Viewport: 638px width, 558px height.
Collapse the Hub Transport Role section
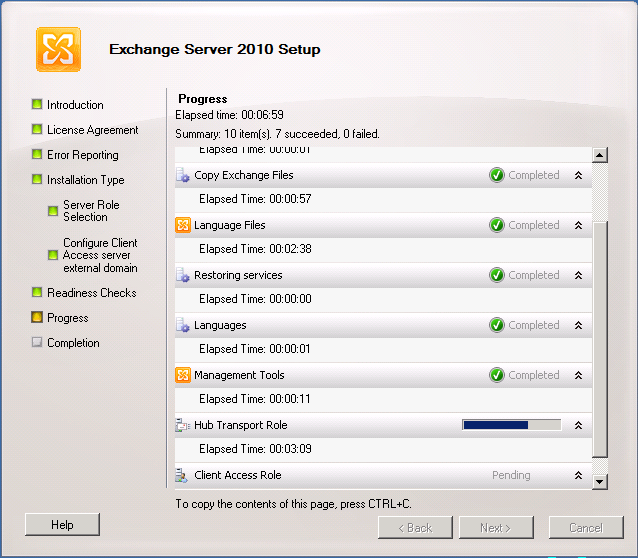tap(578, 425)
